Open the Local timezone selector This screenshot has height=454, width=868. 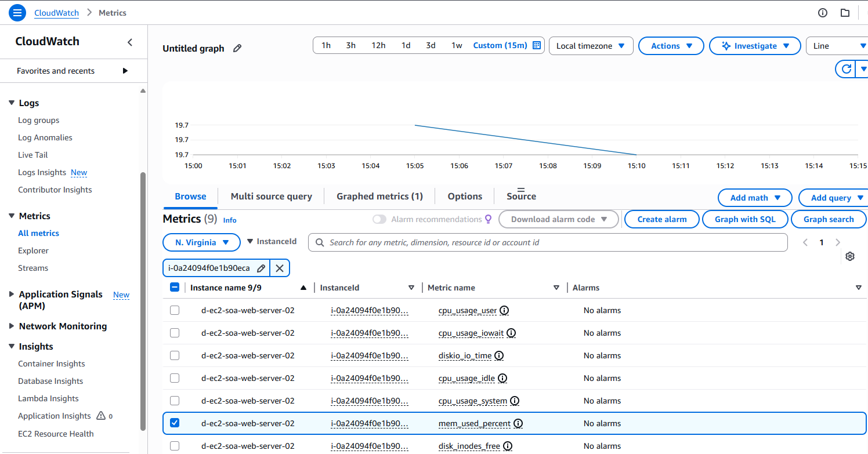tap(590, 46)
